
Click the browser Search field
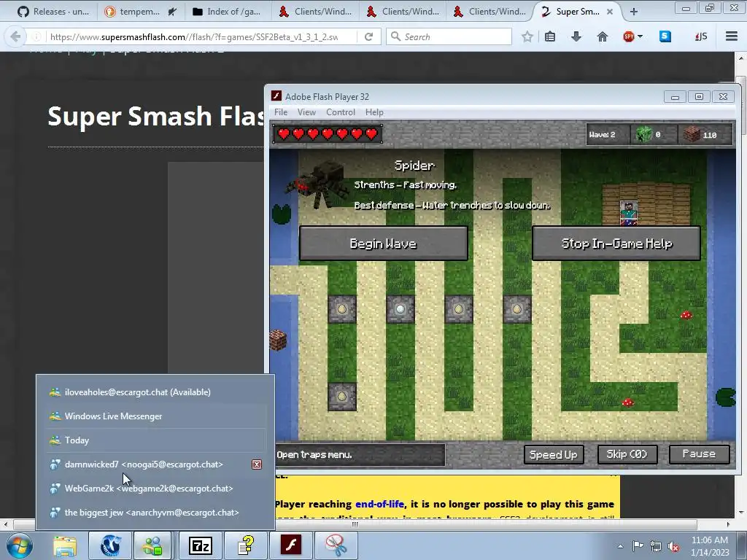pyautogui.click(x=449, y=36)
